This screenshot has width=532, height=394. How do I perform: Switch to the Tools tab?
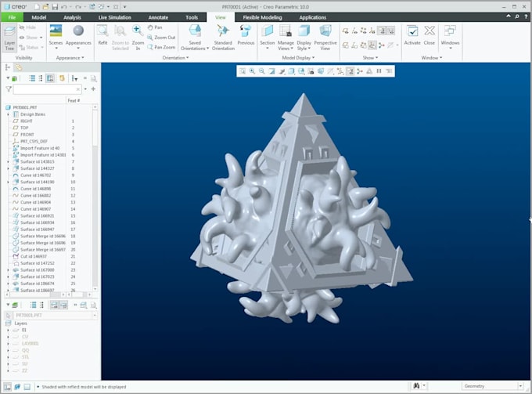click(x=192, y=17)
